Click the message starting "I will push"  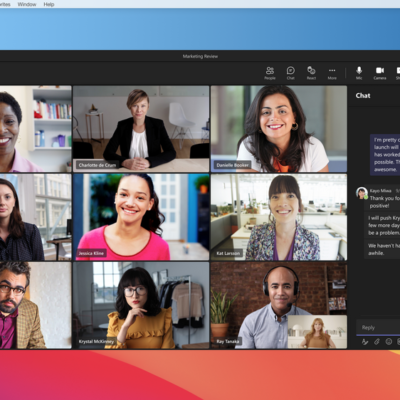click(x=383, y=225)
